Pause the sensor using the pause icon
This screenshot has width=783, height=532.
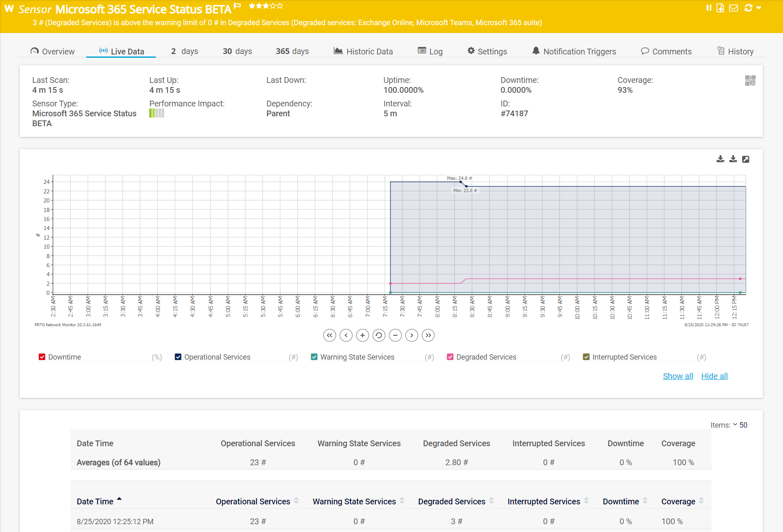708,8
